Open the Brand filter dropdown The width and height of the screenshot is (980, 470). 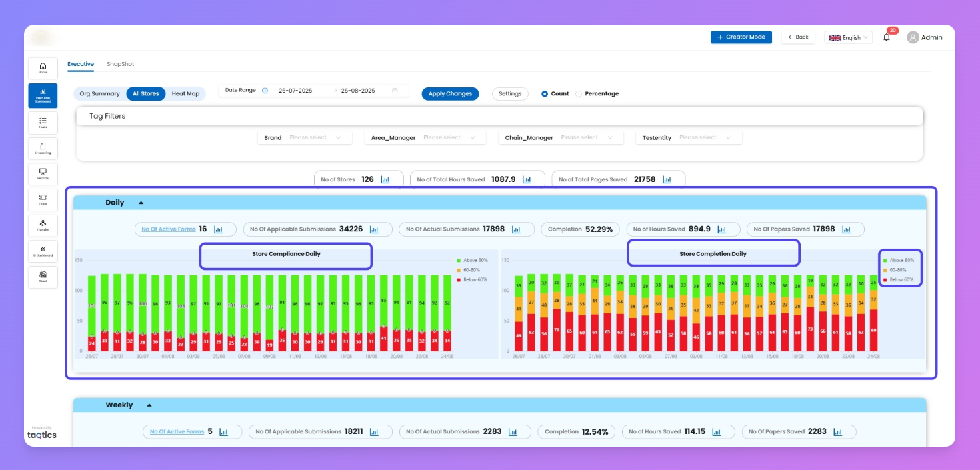[314, 138]
